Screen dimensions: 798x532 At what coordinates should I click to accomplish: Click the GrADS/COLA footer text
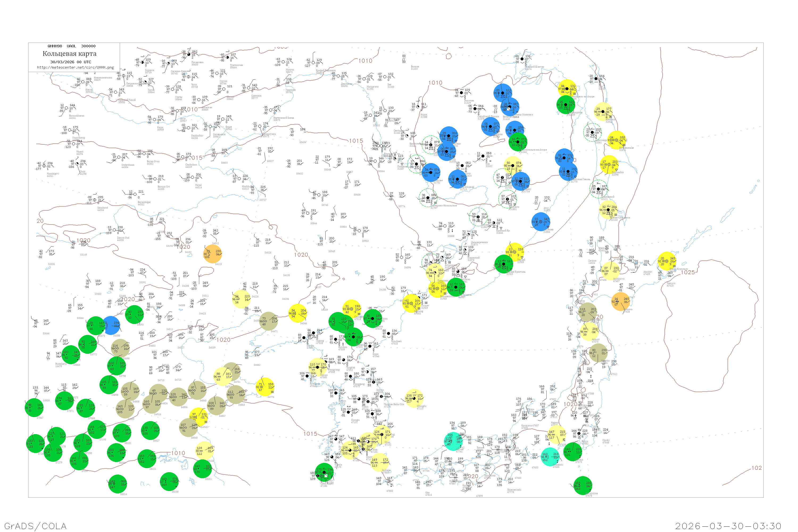[x=35, y=526]
